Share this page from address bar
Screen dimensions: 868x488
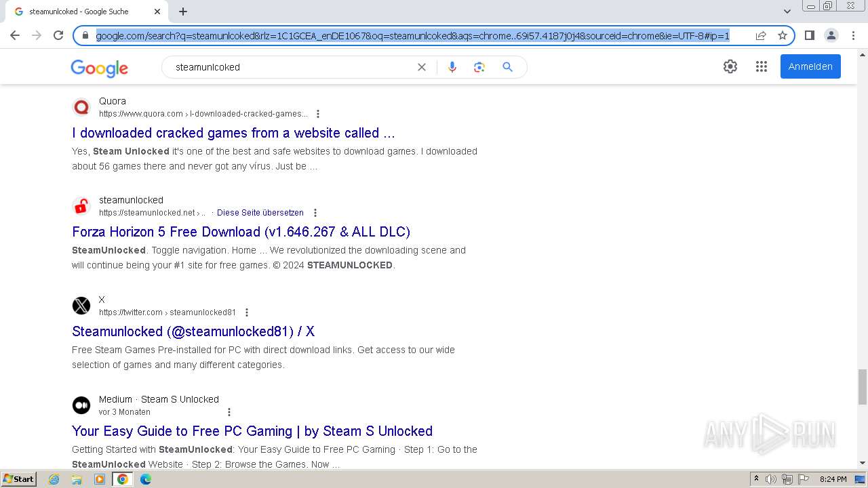coord(761,35)
